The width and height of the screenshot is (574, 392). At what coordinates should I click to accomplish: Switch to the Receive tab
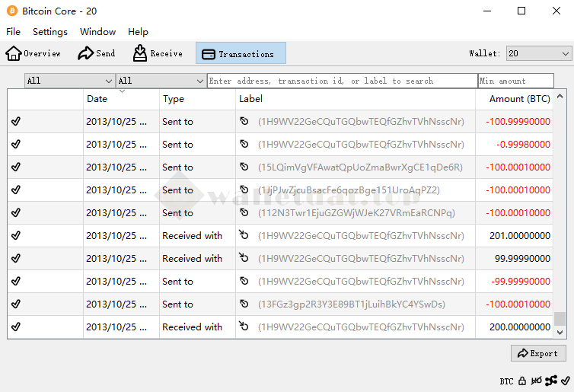tap(158, 53)
